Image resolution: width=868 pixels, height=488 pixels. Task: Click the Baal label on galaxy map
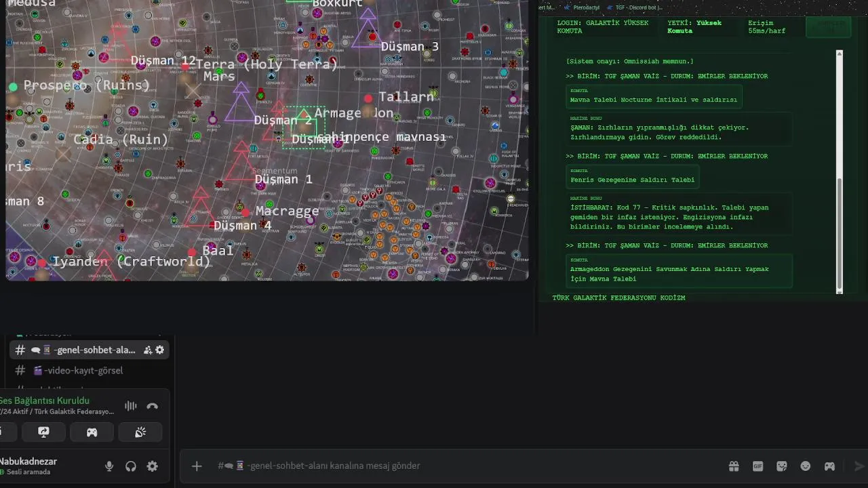(218, 250)
